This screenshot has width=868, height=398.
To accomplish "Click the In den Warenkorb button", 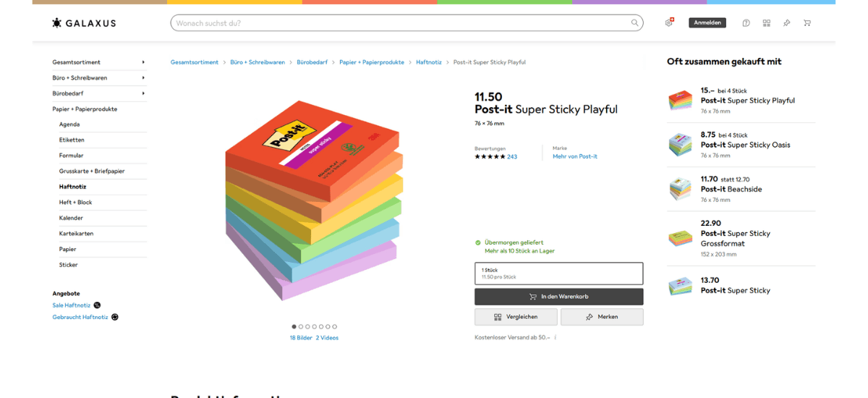I will (558, 297).
